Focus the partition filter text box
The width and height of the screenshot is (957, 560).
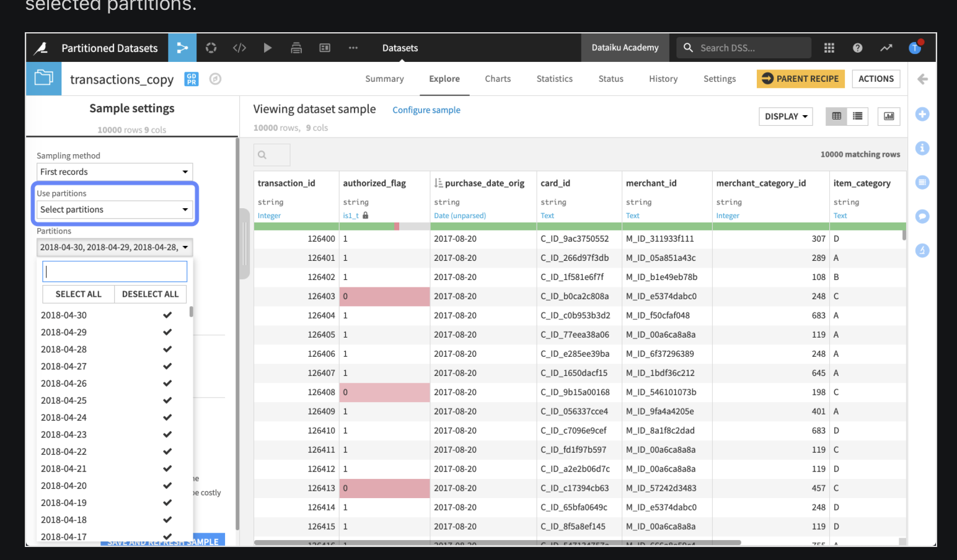point(115,271)
